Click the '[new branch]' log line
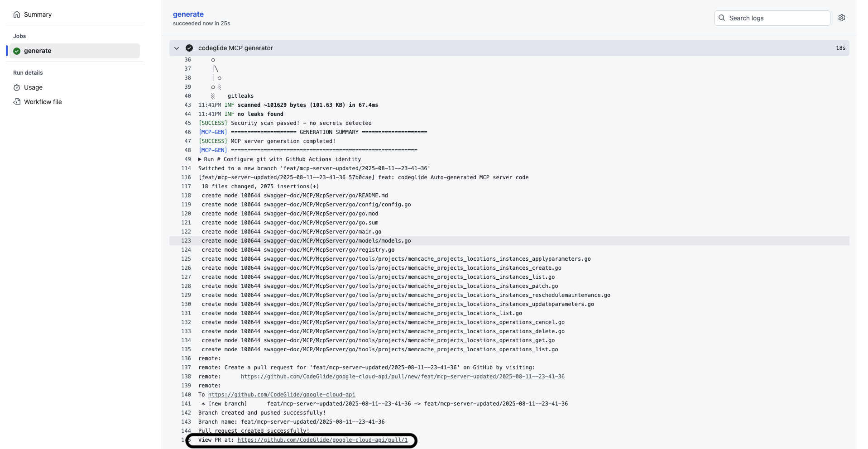Image resolution: width=868 pixels, height=449 pixels. tap(384, 404)
